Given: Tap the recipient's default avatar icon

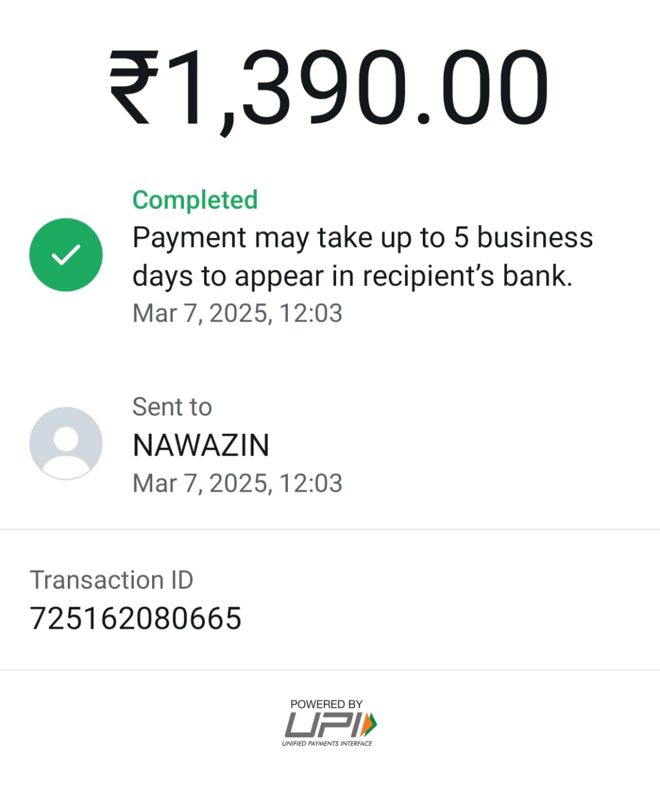Looking at the screenshot, I should (x=66, y=443).
